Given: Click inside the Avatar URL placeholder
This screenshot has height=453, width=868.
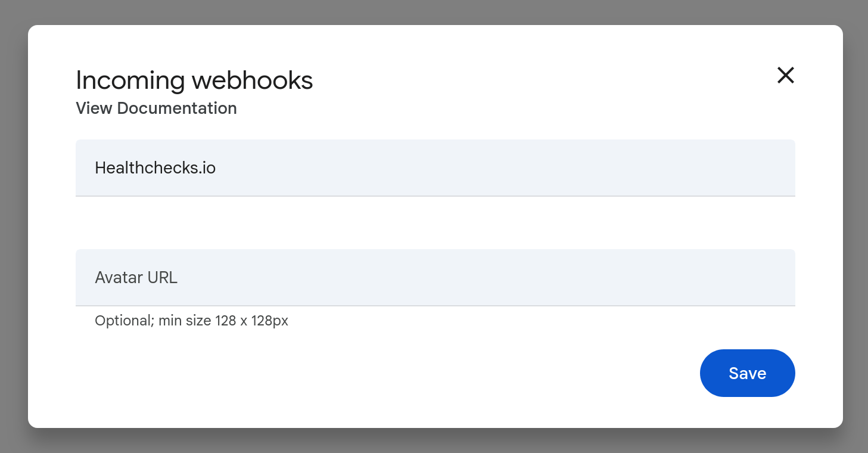Looking at the screenshot, I should [x=136, y=277].
